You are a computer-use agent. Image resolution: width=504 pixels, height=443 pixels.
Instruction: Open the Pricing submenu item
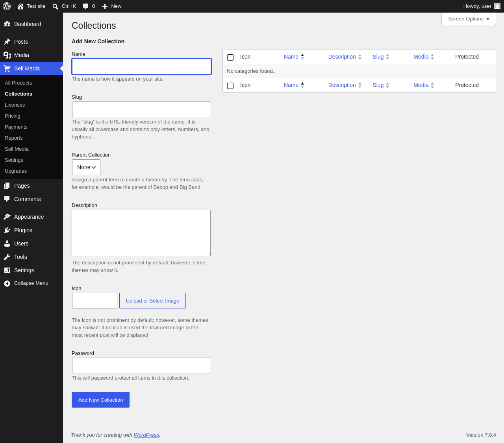(13, 116)
